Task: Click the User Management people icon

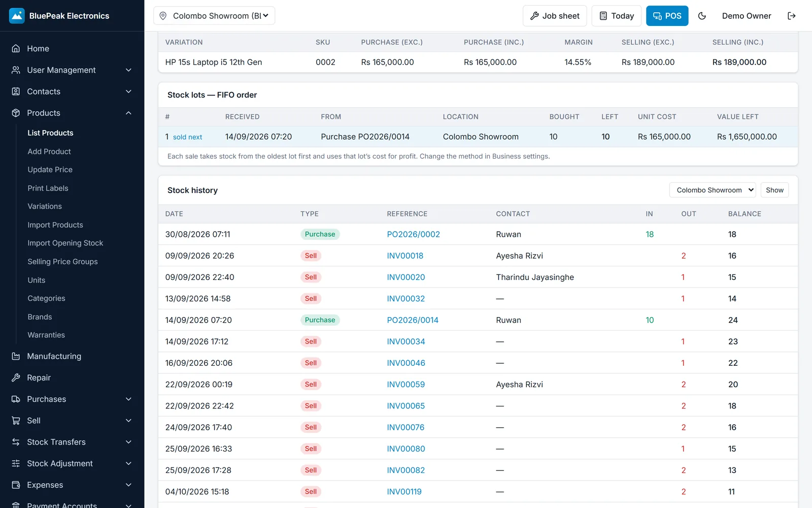Action: click(16, 70)
